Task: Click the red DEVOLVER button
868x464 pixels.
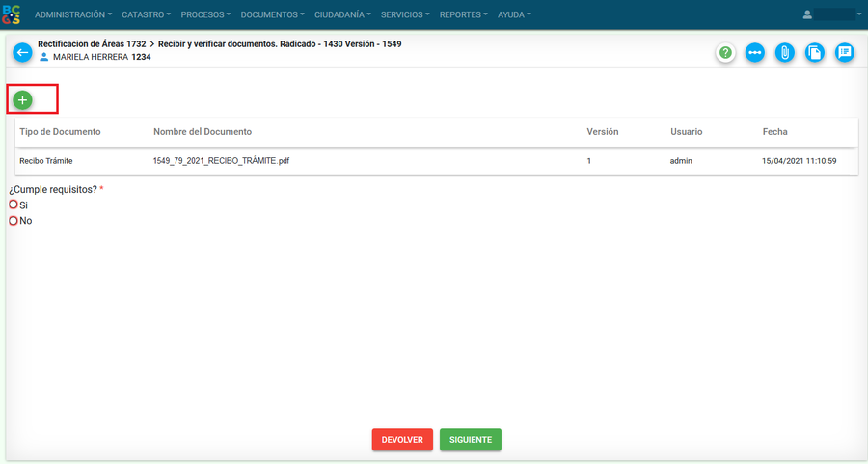Action: (x=402, y=440)
